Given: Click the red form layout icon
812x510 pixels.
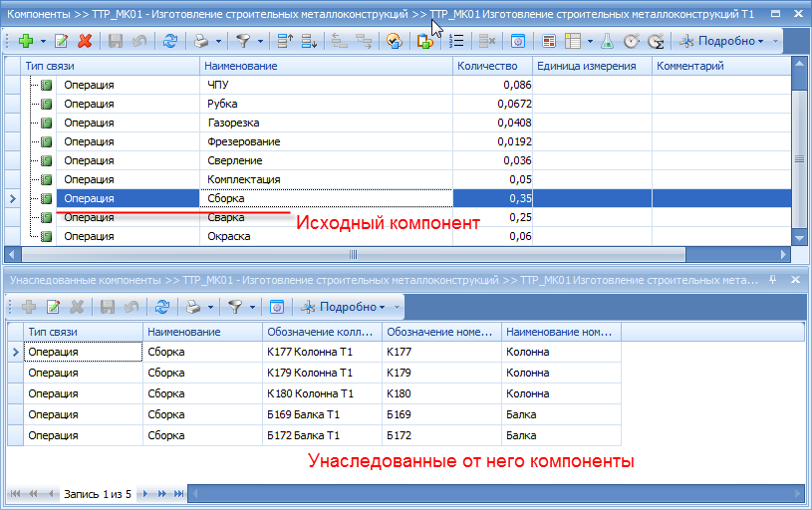Looking at the screenshot, I should [549, 41].
